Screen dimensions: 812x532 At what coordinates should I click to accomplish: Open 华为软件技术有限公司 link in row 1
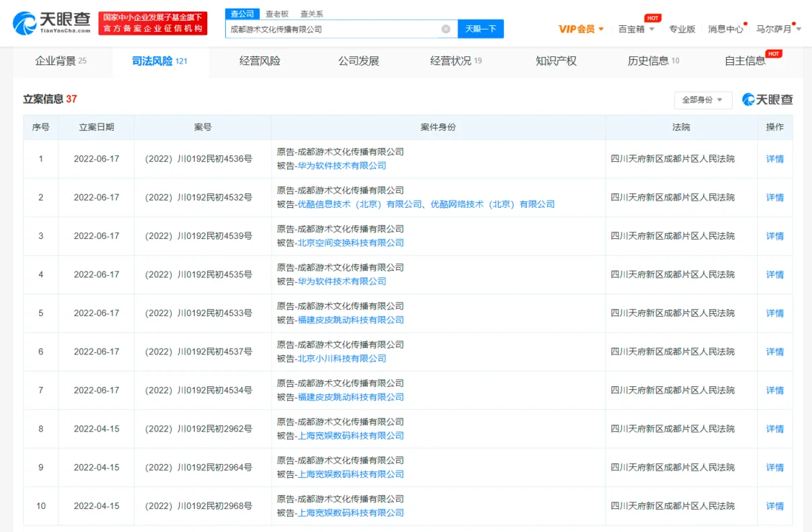[x=341, y=165]
